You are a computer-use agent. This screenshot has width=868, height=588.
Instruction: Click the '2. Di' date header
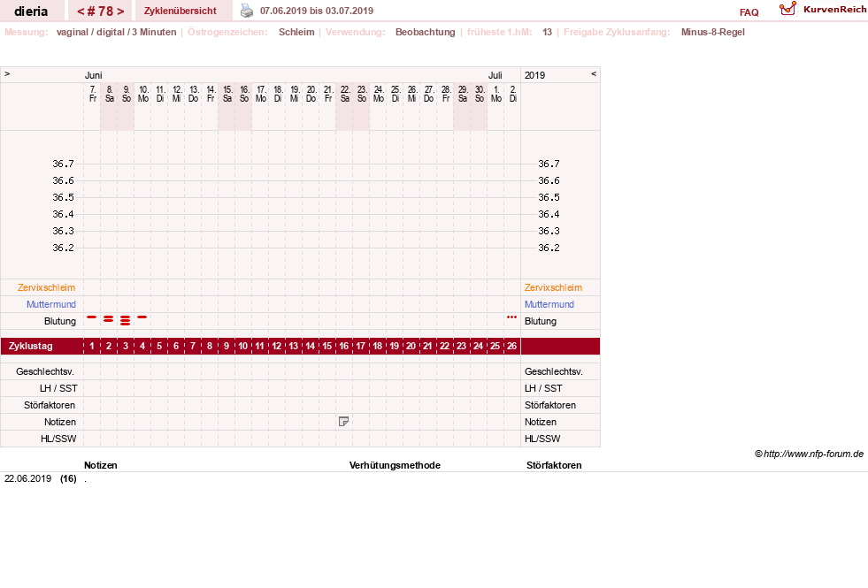[512, 94]
